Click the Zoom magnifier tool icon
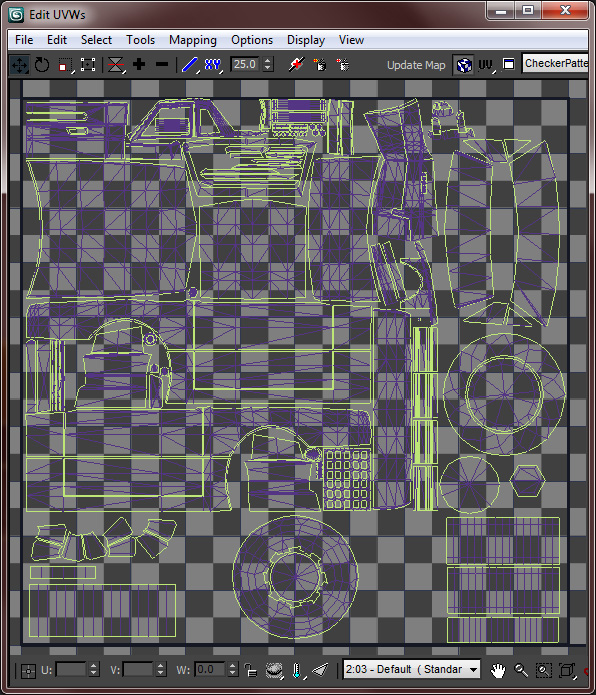This screenshot has width=596, height=695. (521, 670)
